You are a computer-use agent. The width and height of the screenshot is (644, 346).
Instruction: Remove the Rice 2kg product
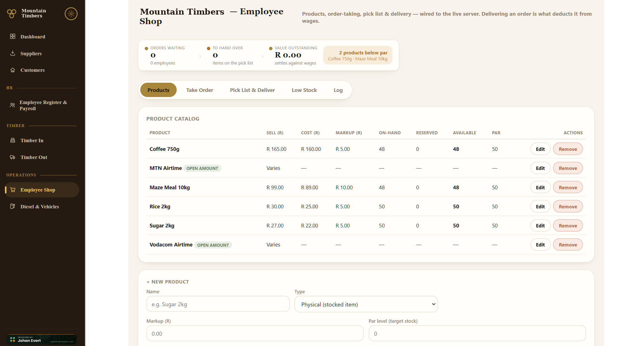[x=568, y=206]
